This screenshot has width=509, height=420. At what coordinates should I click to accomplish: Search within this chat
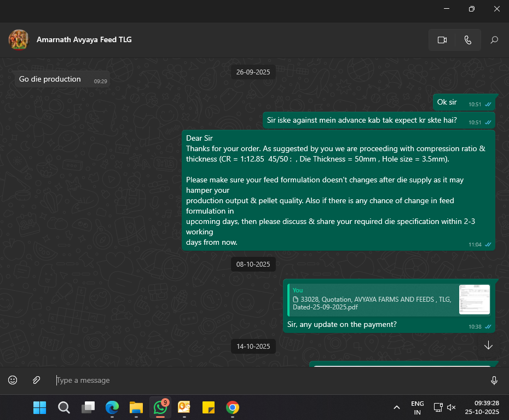pos(494,40)
